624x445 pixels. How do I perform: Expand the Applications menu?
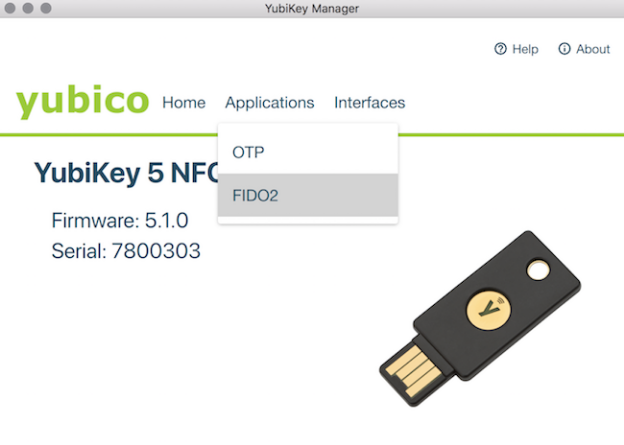click(x=269, y=102)
